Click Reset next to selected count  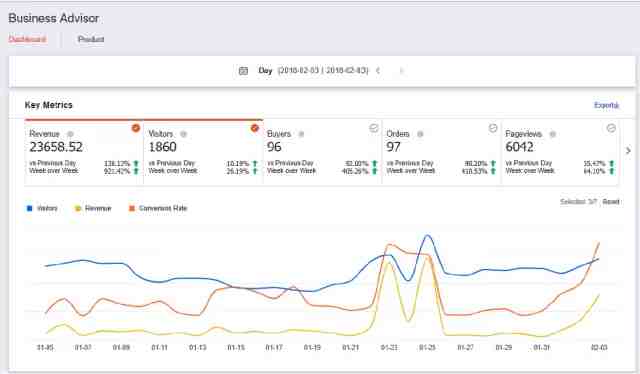611,202
